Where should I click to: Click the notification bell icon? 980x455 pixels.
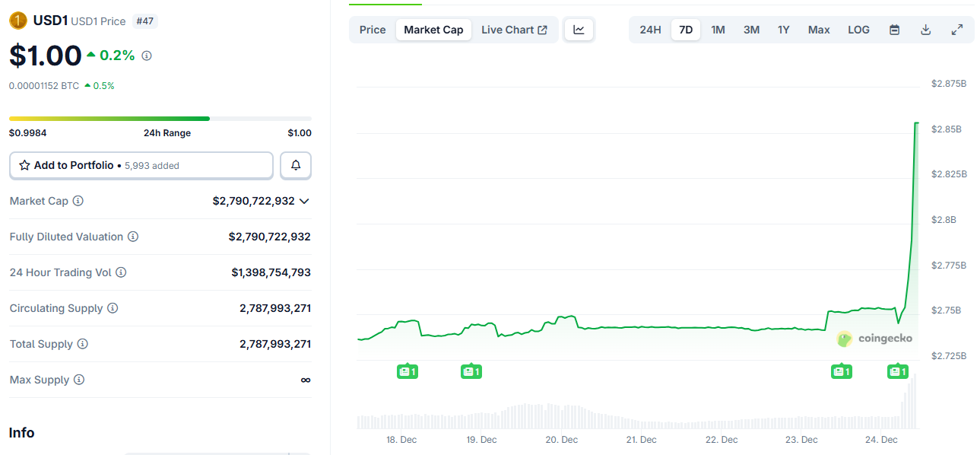(295, 165)
